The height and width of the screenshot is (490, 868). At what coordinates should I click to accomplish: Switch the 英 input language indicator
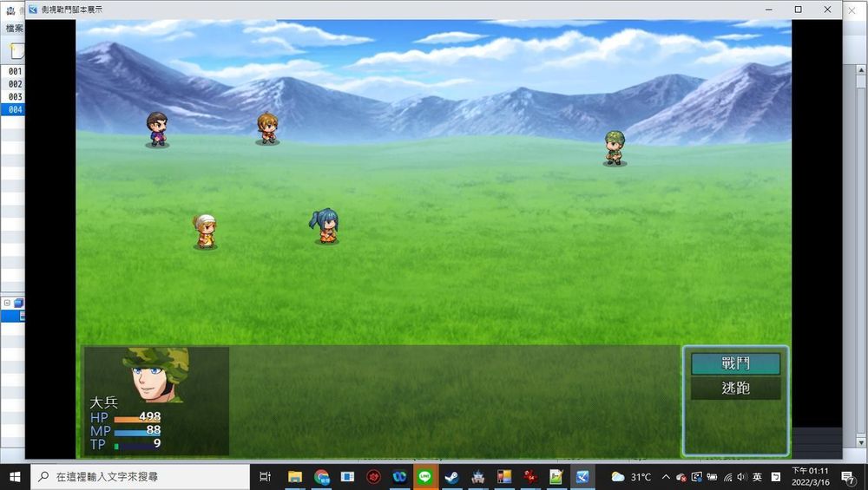tap(757, 477)
